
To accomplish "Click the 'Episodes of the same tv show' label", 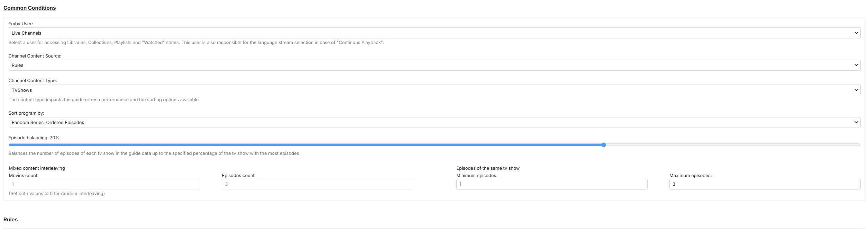I will [488, 168].
